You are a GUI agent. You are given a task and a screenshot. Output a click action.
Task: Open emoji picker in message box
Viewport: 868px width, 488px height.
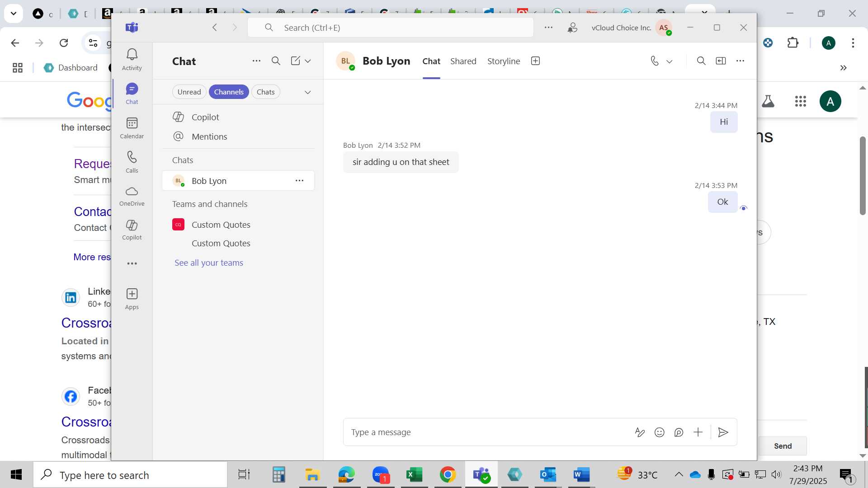660,432
